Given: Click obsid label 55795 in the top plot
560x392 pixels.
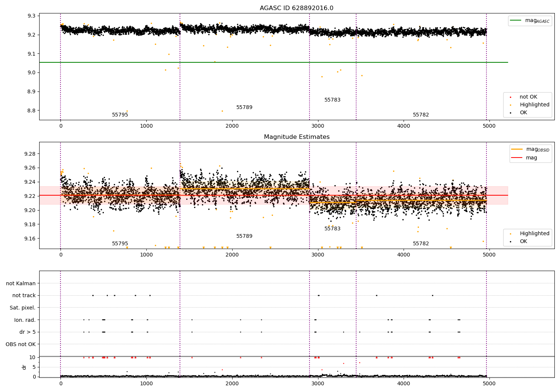Looking at the screenshot, I should tap(120, 115).
